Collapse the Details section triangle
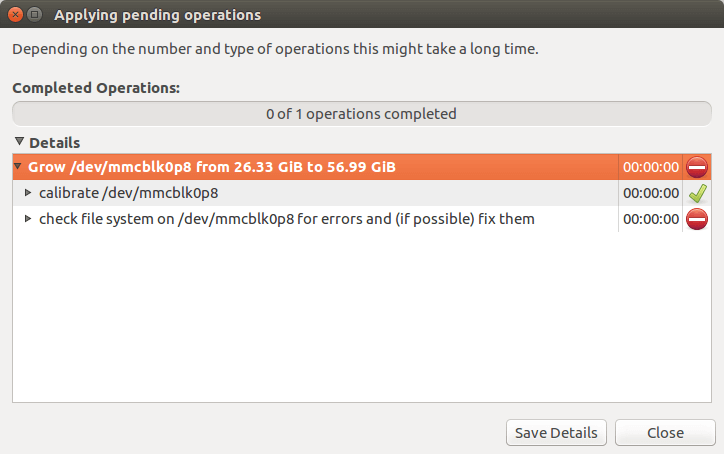Screen dimensions: 724x454 19,142
